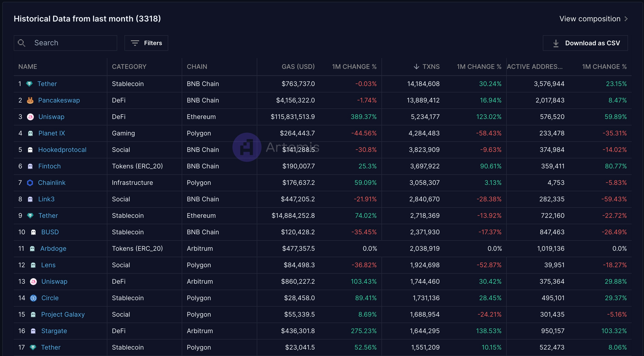Open Tether link in row 9
Screen dimensions: 644x356
pos(48,216)
